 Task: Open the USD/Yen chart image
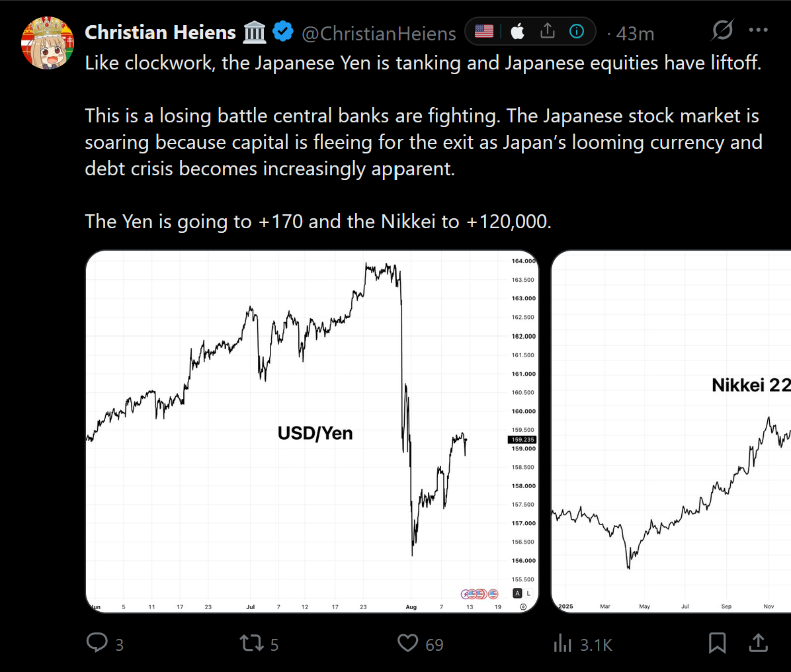312,431
